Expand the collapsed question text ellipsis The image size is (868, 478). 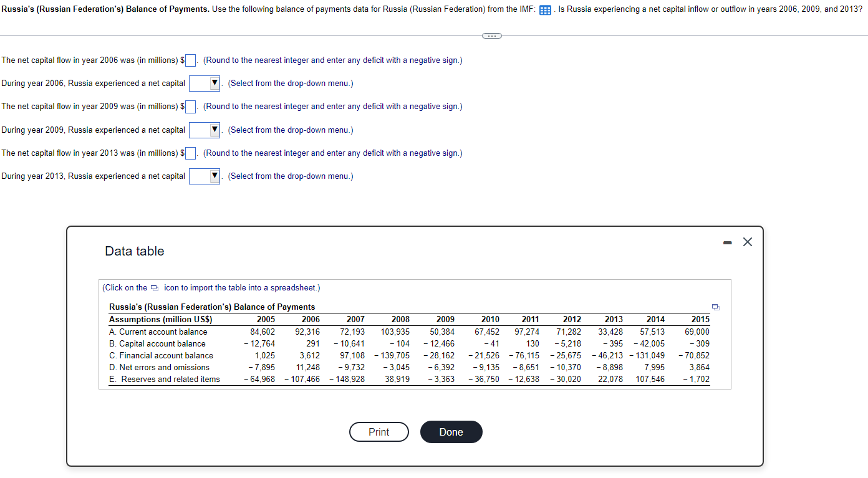[x=492, y=36]
